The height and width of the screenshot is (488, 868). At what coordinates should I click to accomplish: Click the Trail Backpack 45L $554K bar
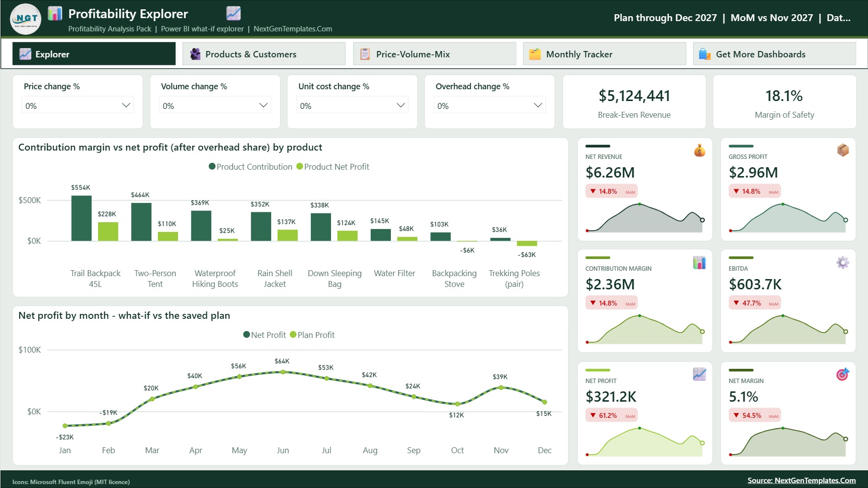[81, 218]
